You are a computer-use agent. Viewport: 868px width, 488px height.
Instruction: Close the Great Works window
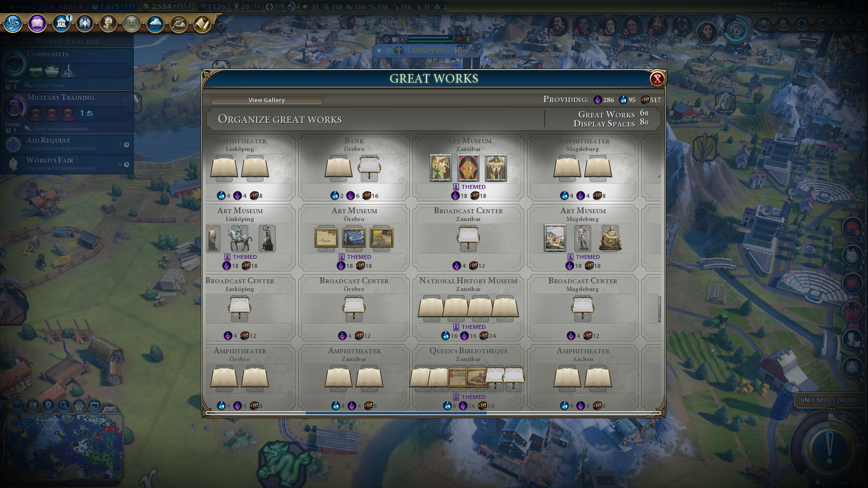coord(657,79)
